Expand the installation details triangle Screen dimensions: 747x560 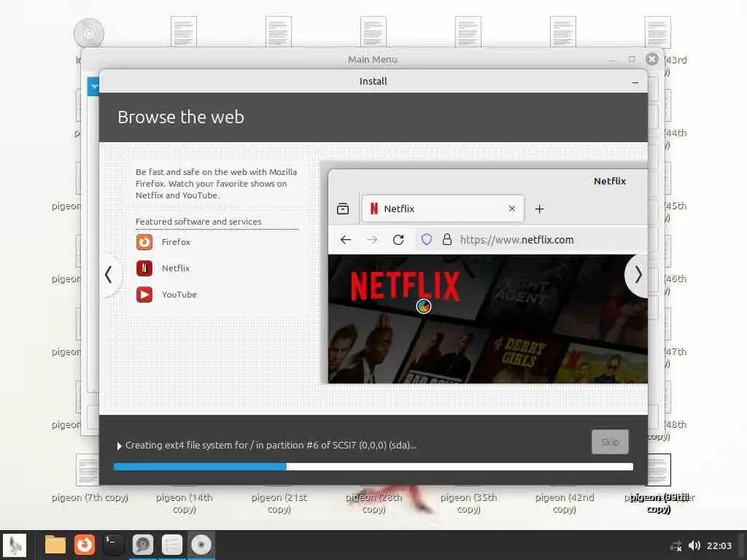click(119, 446)
